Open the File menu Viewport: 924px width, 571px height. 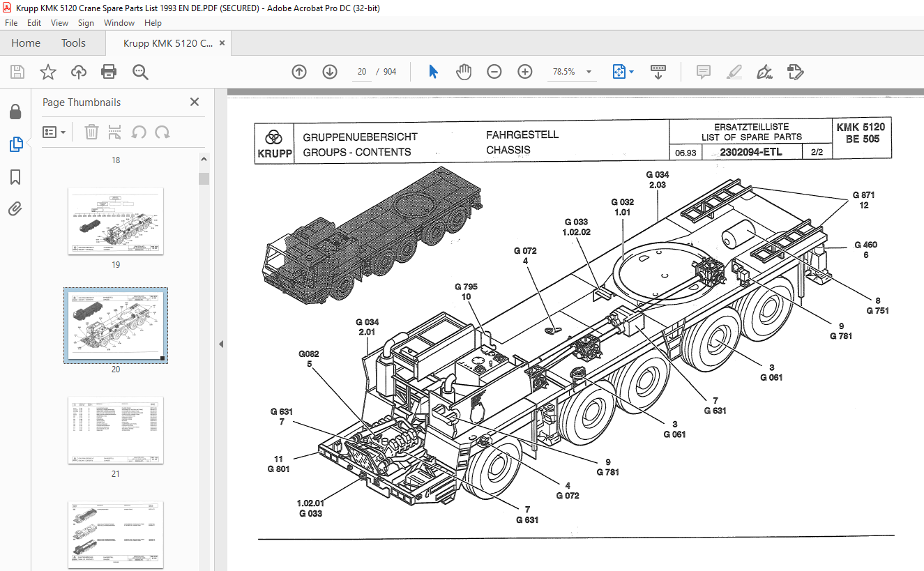tap(11, 22)
